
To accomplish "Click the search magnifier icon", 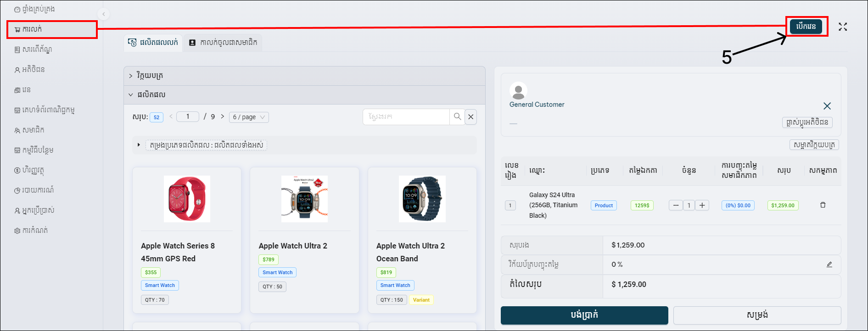I will [x=457, y=117].
